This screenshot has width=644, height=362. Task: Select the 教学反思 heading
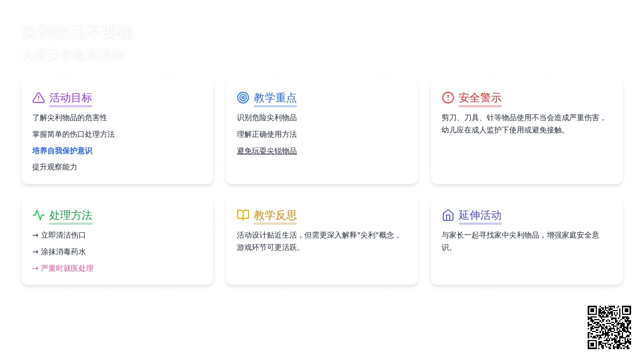pos(275,215)
